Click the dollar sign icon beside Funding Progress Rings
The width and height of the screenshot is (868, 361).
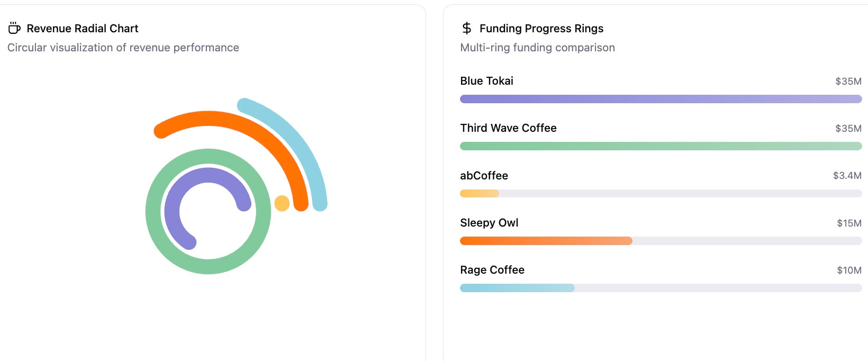(x=466, y=28)
